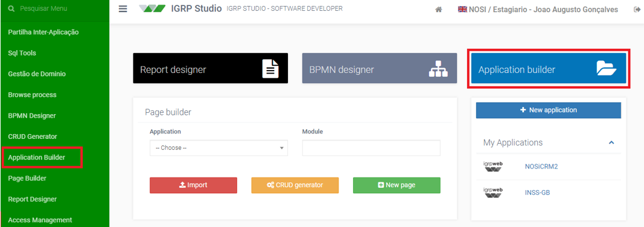644x227 pixels.
Task: Click the UK flag language icon
Action: pyautogui.click(x=462, y=10)
